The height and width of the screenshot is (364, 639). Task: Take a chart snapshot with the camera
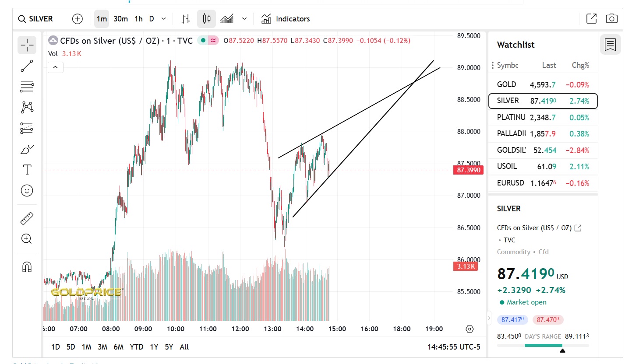611,18
